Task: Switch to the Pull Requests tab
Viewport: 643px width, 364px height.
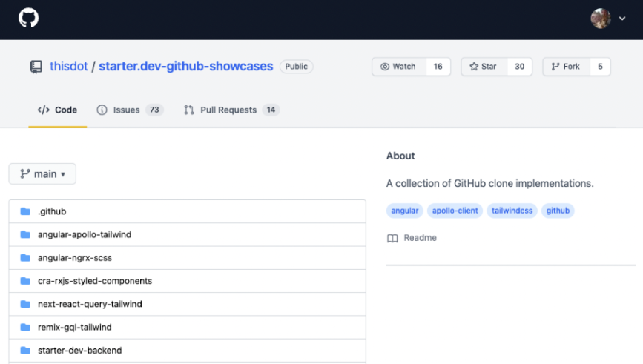Action: (x=231, y=110)
